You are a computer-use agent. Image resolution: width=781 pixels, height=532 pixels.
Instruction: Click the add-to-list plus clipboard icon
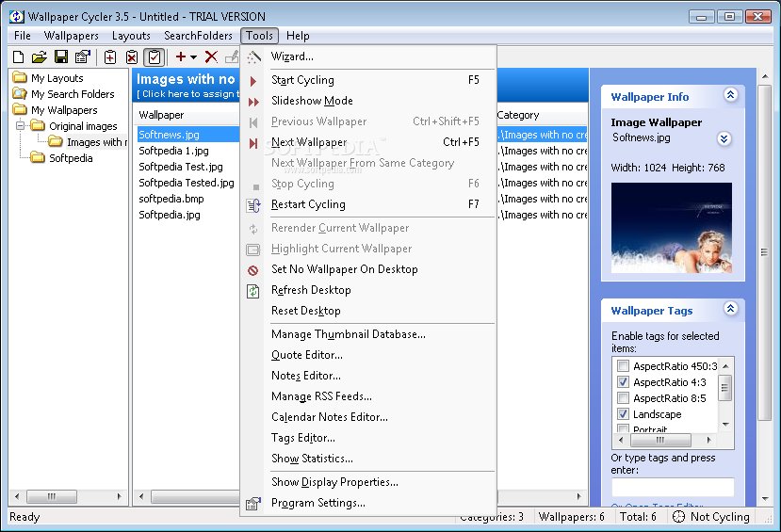click(x=110, y=57)
